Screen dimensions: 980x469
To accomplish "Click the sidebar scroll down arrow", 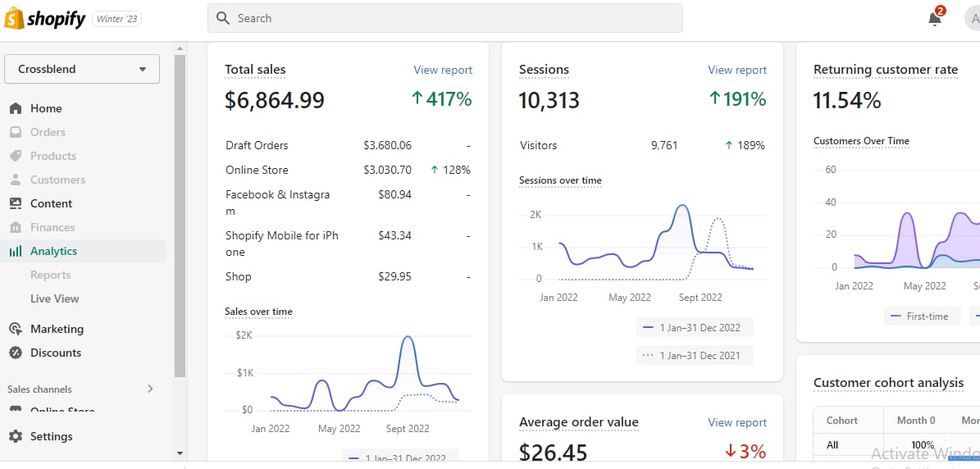I will [180, 453].
